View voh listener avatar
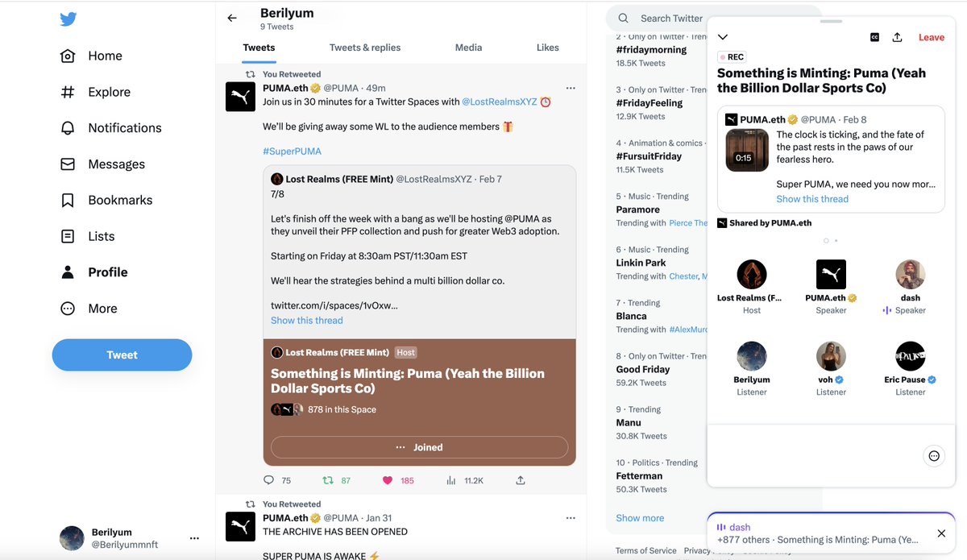Image resolution: width=967 pixels, height=560 pixels. point(831,356)
